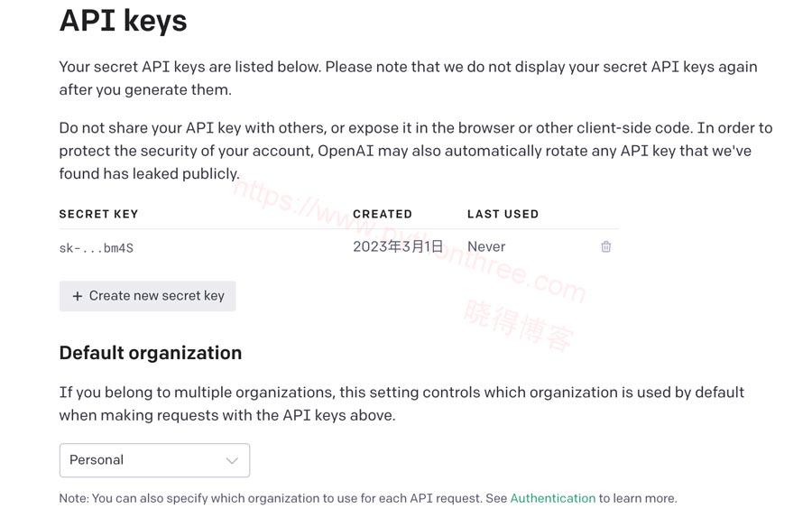Click the plus icon on Create button
This screenshot has height=527, width=812.
click(x=78, y=296)
